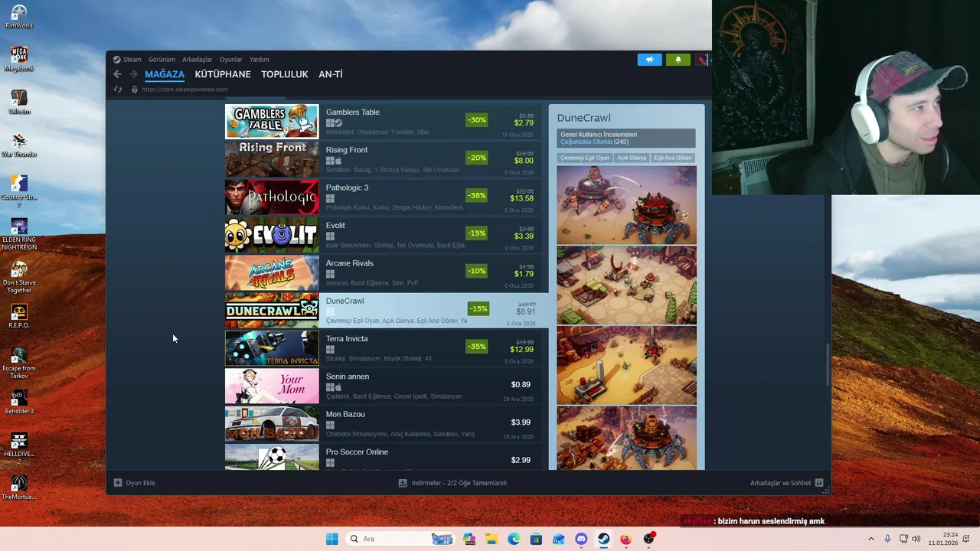Open the Gamblers Table game thumbnail
980x551 pixels.
(272, 122)
